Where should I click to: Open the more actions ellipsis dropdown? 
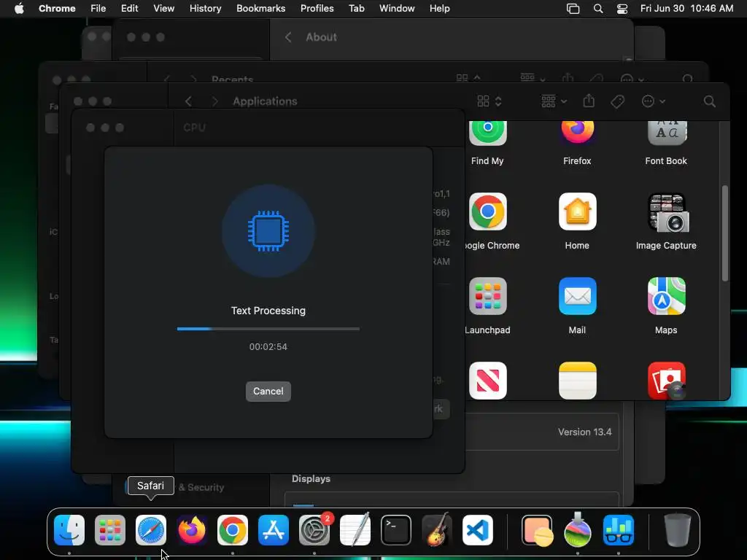coord(653,101)
